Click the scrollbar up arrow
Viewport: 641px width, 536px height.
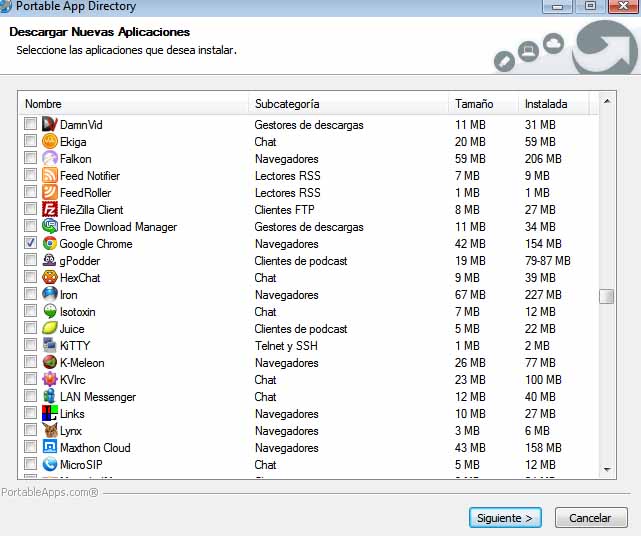(x=607, y=101)
